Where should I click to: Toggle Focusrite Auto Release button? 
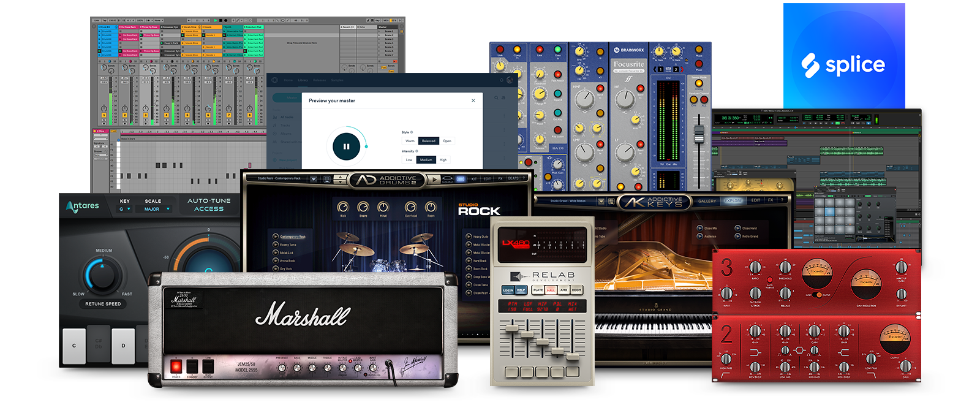click(770, 280)
